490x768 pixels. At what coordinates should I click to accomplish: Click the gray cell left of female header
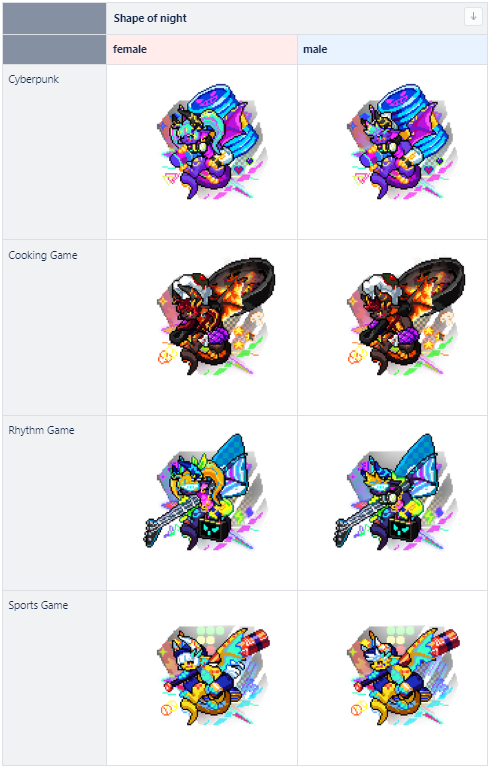point(54,49)
